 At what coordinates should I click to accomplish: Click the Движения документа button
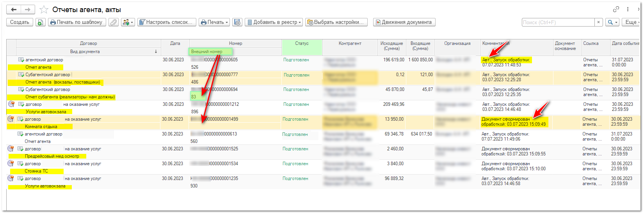404,22
